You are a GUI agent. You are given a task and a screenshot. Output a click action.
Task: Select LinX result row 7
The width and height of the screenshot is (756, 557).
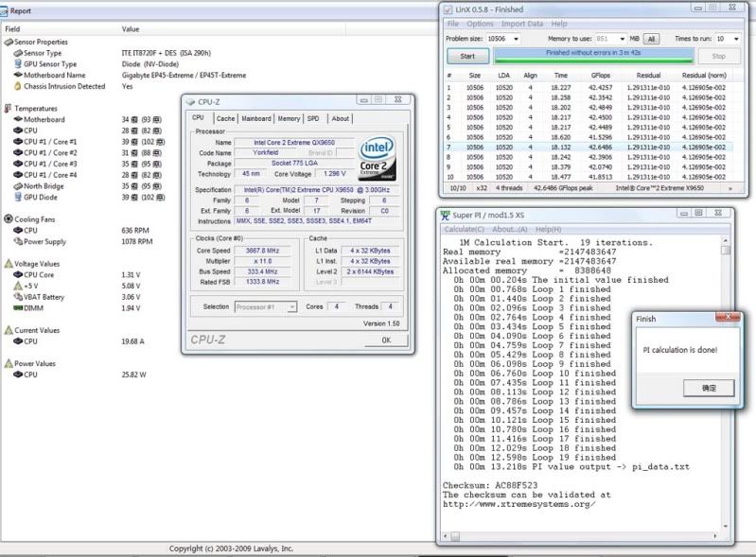(x=589, y=147)
